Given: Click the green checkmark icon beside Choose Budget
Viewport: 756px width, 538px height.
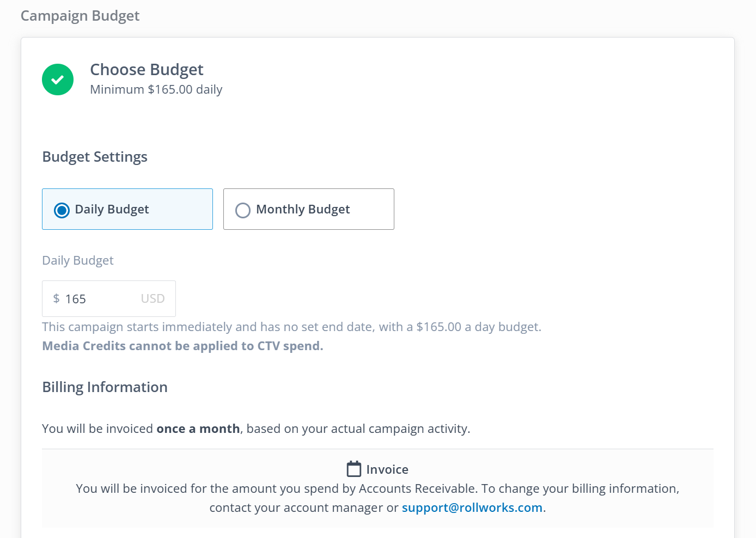Looking at the screenshot, I should [58, 80].
